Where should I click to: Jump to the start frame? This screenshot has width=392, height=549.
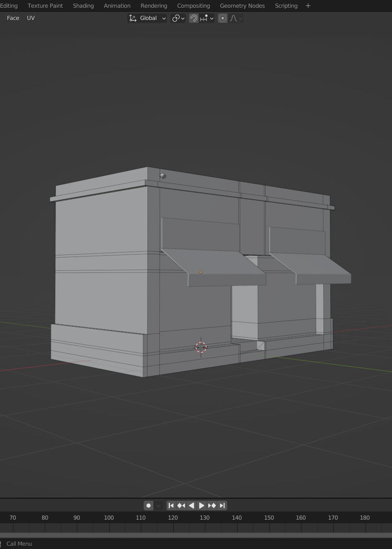171,505
